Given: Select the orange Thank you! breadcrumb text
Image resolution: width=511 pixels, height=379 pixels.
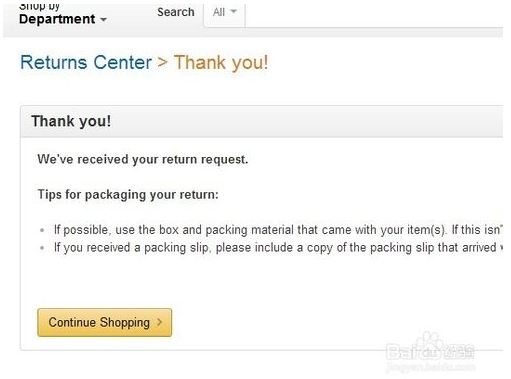Looking at the screenshot, I should (x=221, y=62).
